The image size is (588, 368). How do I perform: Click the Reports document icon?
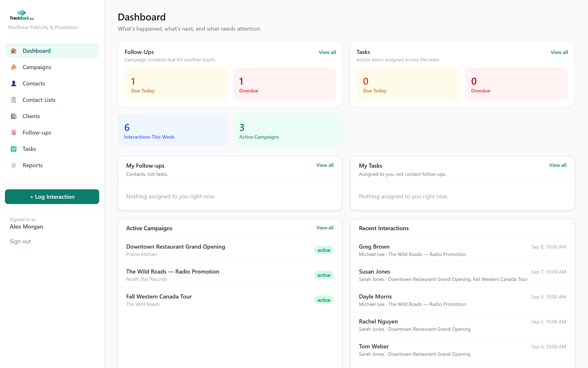tap(14, 165)
